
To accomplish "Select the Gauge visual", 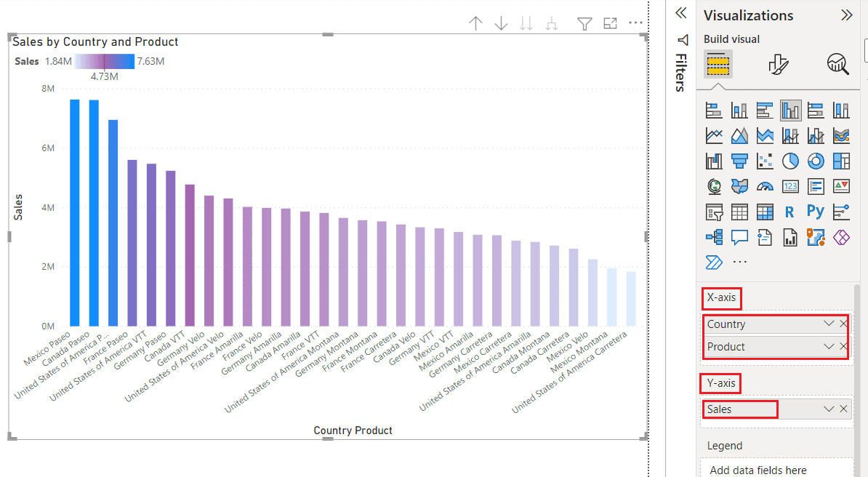I will coord(765,186).
